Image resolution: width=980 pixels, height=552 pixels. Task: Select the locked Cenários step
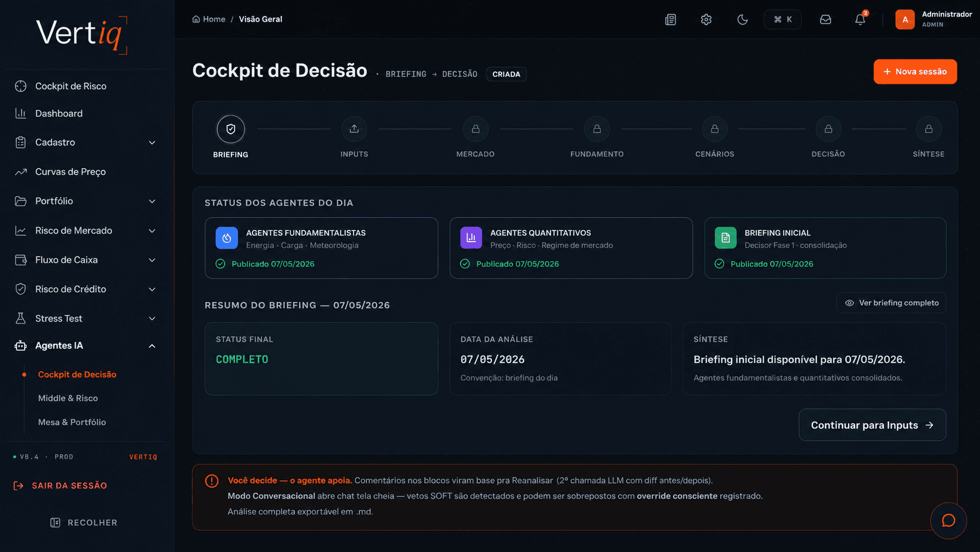coord(714,129)
